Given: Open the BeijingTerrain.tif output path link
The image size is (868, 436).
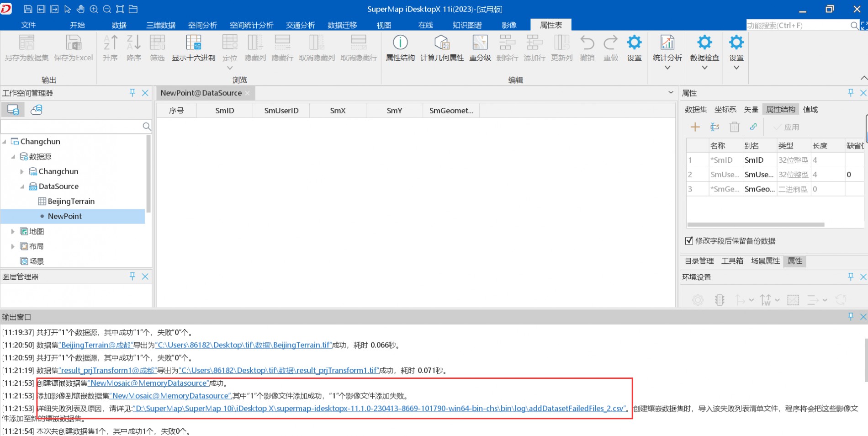Looking at the screenshot, I should [x=243, y=345].
